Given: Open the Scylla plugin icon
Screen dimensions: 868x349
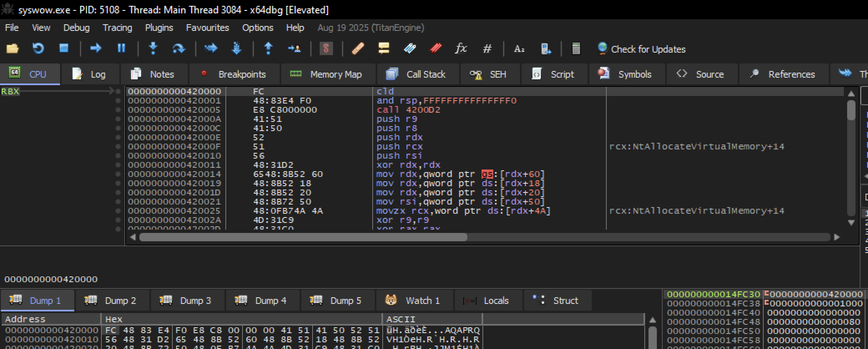Looking at the screenshot, I should point(326,49).
